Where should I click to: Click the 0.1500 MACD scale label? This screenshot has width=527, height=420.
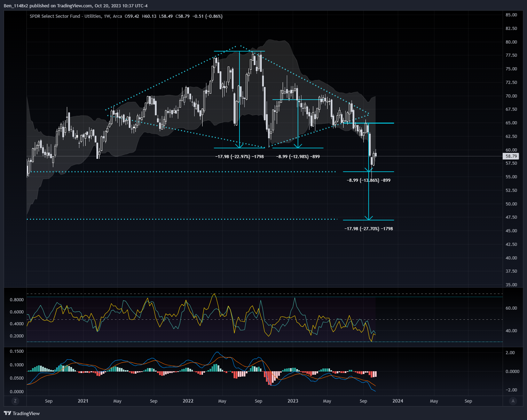click(17, 351)
